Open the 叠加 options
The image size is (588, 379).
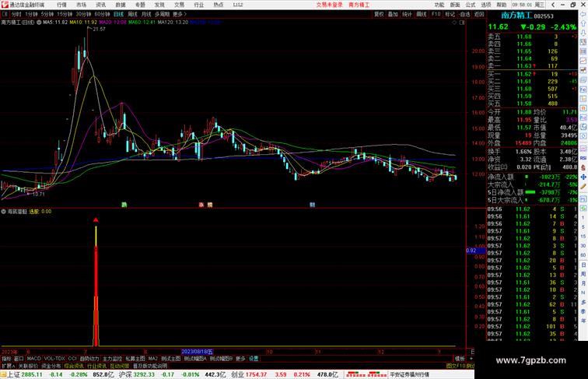pos(393,14)
